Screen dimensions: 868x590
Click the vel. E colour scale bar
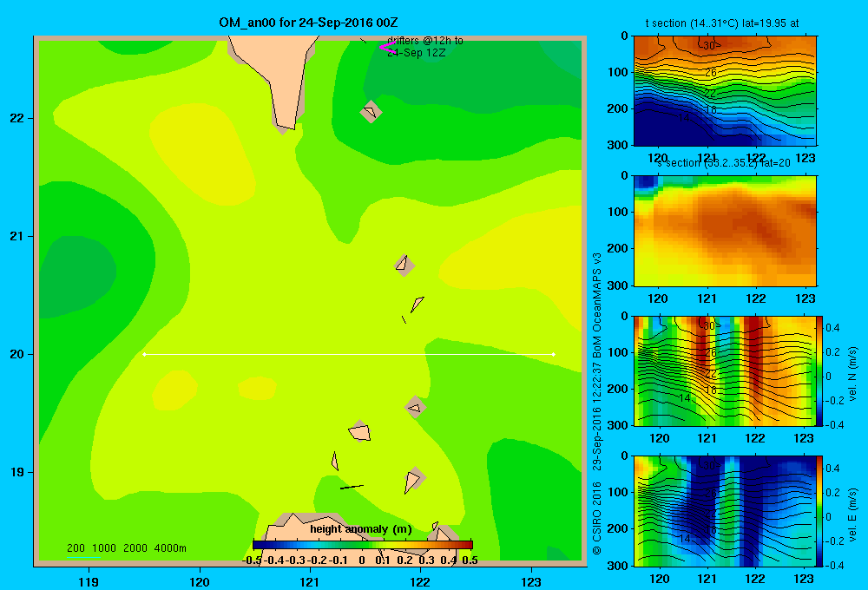pyautogui.click(x=820, y=511)
